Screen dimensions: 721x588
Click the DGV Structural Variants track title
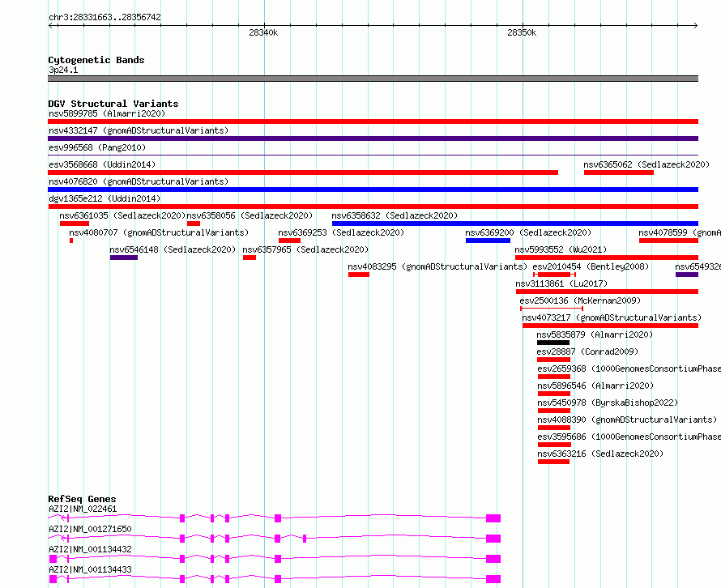113,104
